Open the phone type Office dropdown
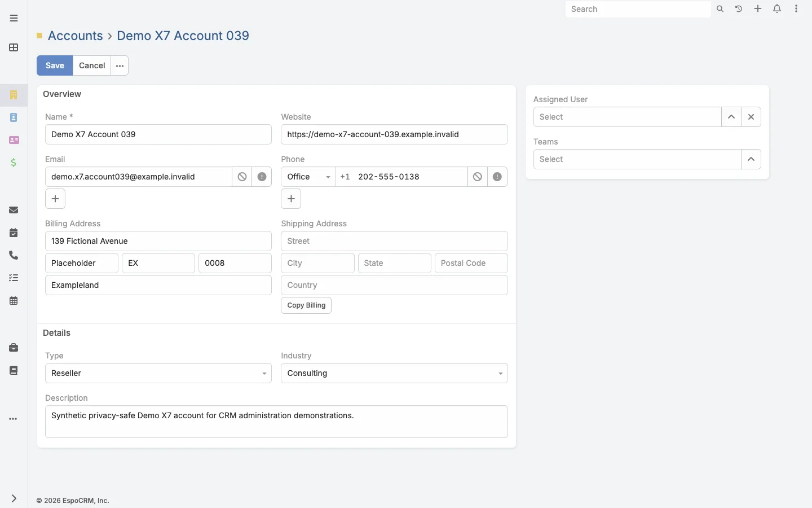812x508 pixels. pyautogui.click(x=308, y=177)
